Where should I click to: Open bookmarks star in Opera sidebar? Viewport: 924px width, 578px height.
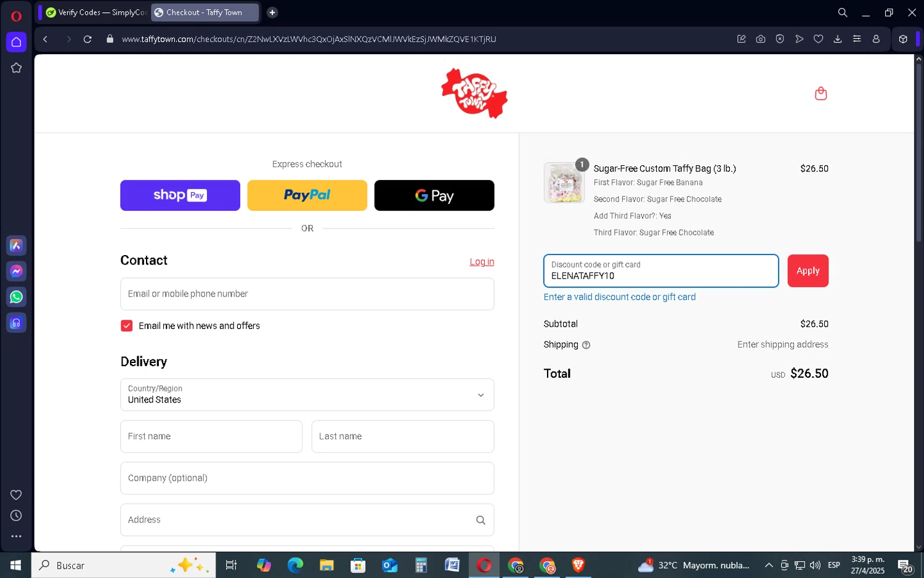click(16, 68)
